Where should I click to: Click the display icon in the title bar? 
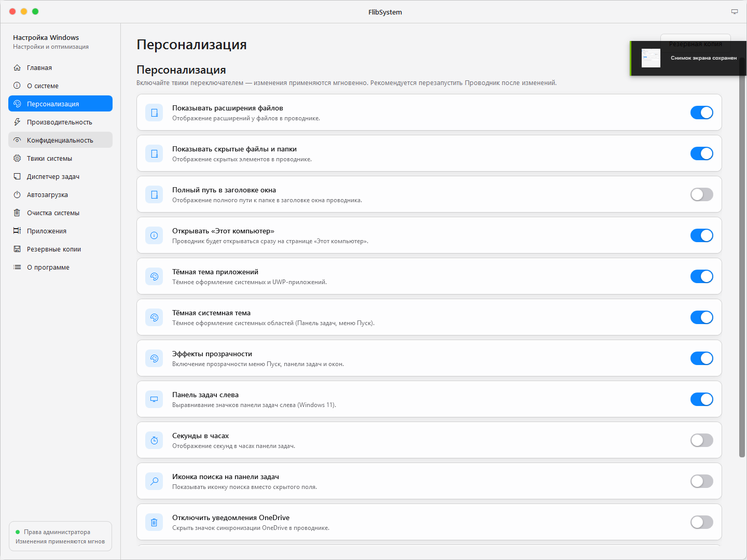pyautogui.click(x=735, y=11)
